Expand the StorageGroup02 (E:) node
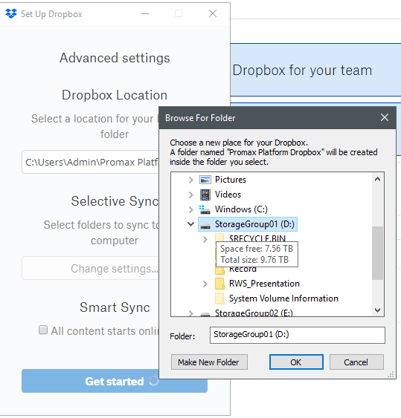Viewport: 401px width, 418px height. pyautogui.click(x=191, y=313)
